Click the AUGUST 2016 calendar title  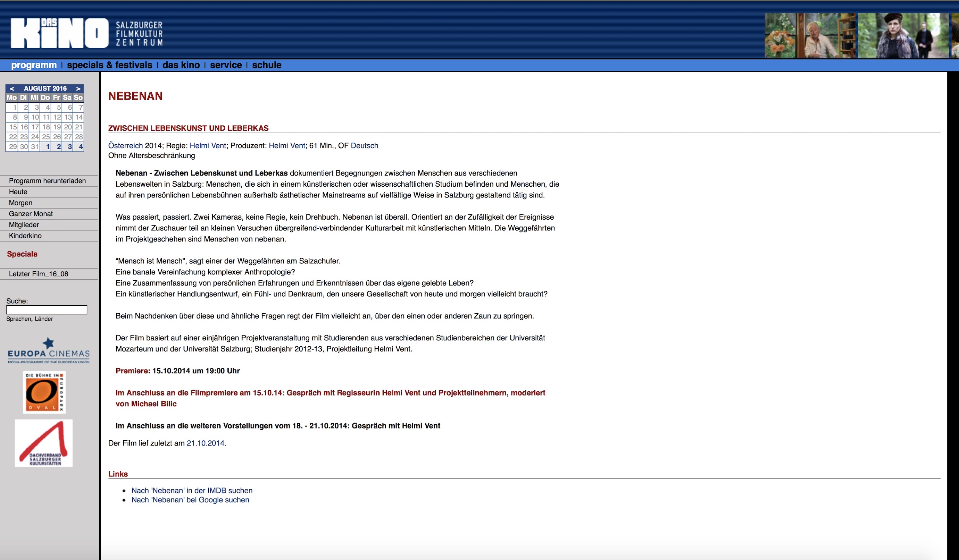pos(45,88)
